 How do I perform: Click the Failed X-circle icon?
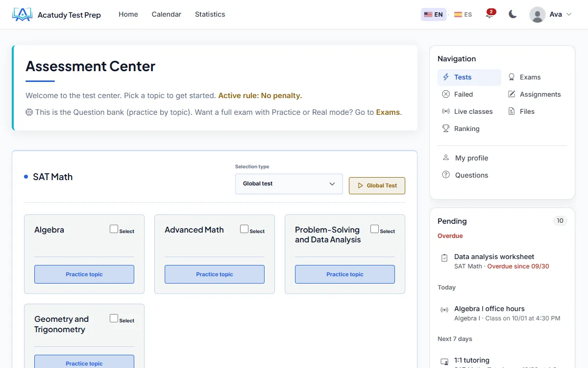pyautogui.click(x=446, y=94)
